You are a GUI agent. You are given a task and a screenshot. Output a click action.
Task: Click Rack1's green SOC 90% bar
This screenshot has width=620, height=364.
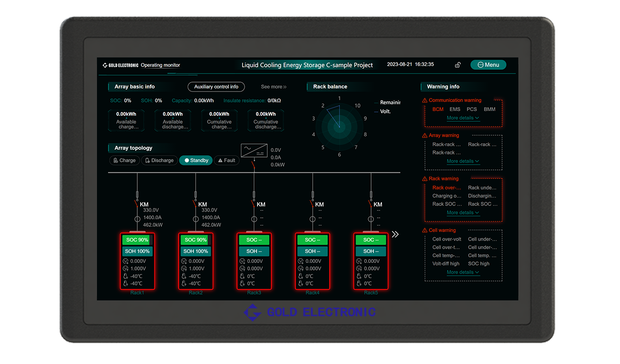click(137, 240)
